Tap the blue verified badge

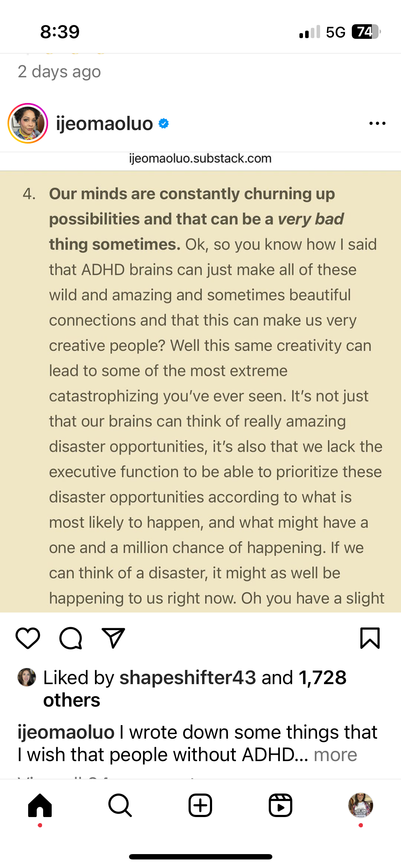pyautogui.click(x=164, y=124)
